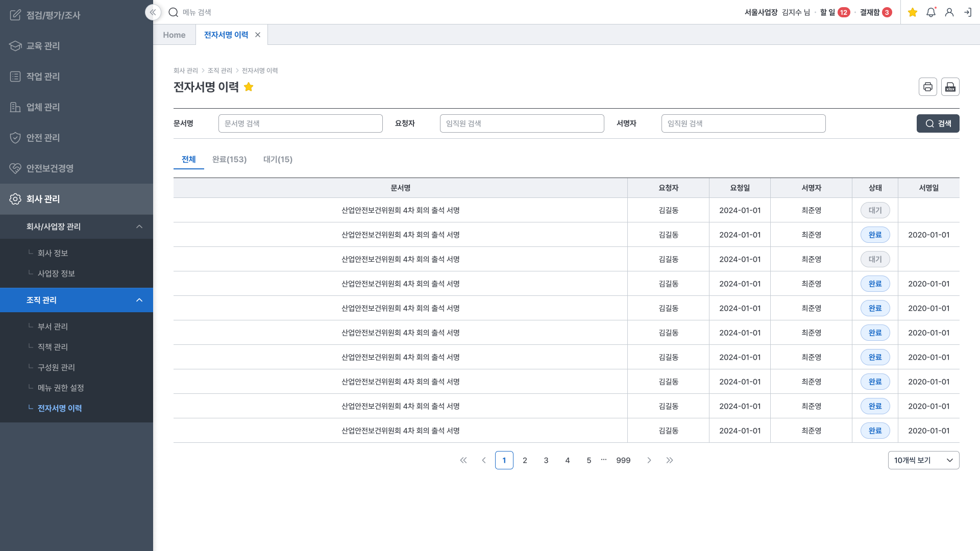Open the 10개씩 보기 page size dropdown
980x551 pixels.
point(923,460)
